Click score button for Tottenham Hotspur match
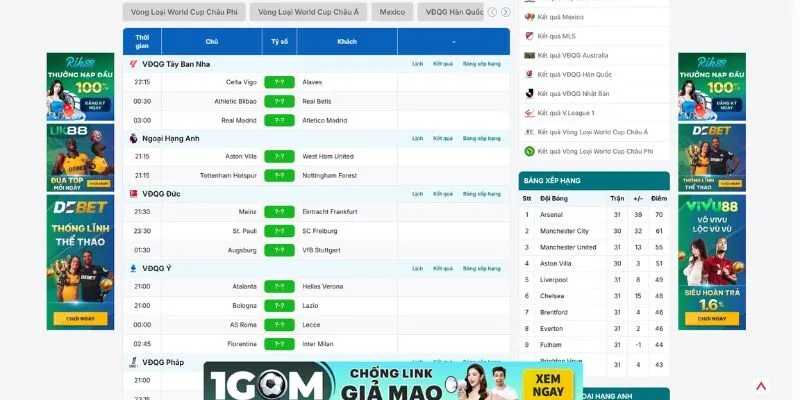 coord(280,176)
